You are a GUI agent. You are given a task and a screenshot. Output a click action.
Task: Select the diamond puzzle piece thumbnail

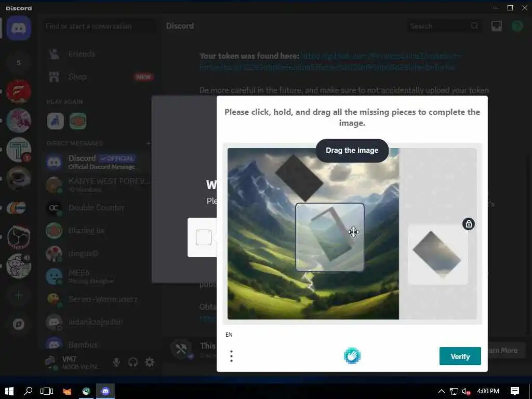point(437,255)
